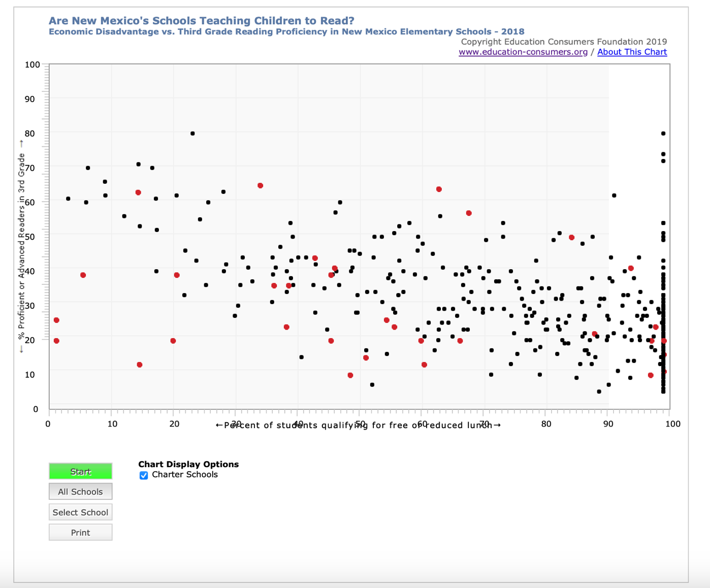
Task: Select red charter dot at 34% lunch, 65% proficient
Action: (x=261, y=186)
